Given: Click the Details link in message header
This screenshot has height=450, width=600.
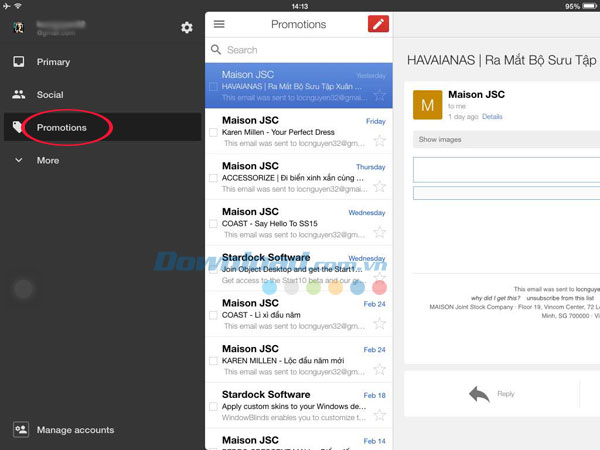Looking at the screenshot, I should [492, 117].
